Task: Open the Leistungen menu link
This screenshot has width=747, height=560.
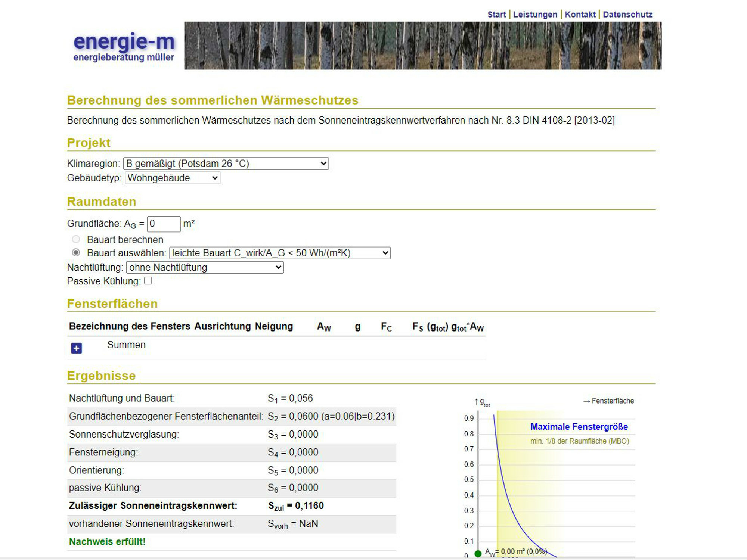Action: [x=535, y=15]
